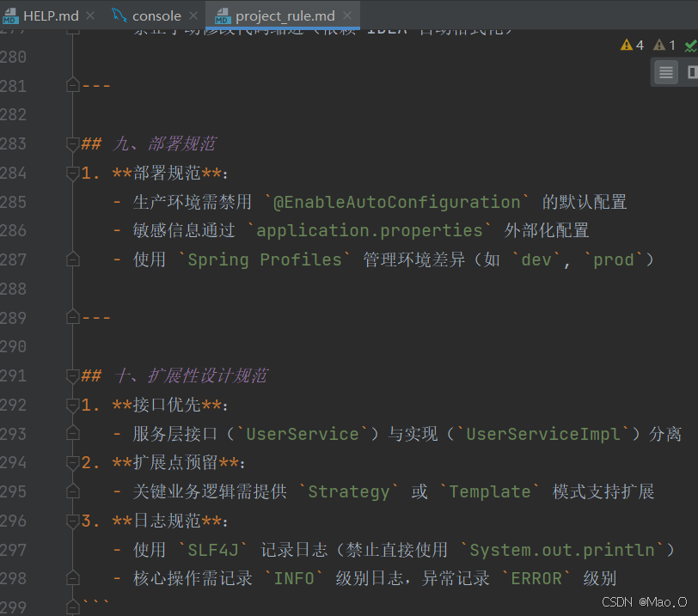Click the green checkmark inspection icon
Viewport: 698px width, 616px height.
click(x=691, y=46)
